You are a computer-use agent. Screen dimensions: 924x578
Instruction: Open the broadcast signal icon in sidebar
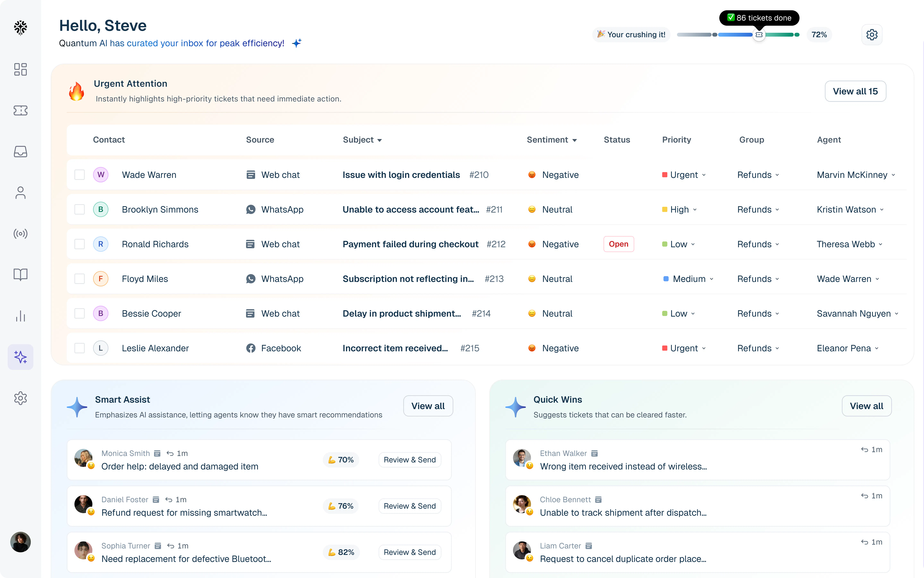tap(21, 234)
